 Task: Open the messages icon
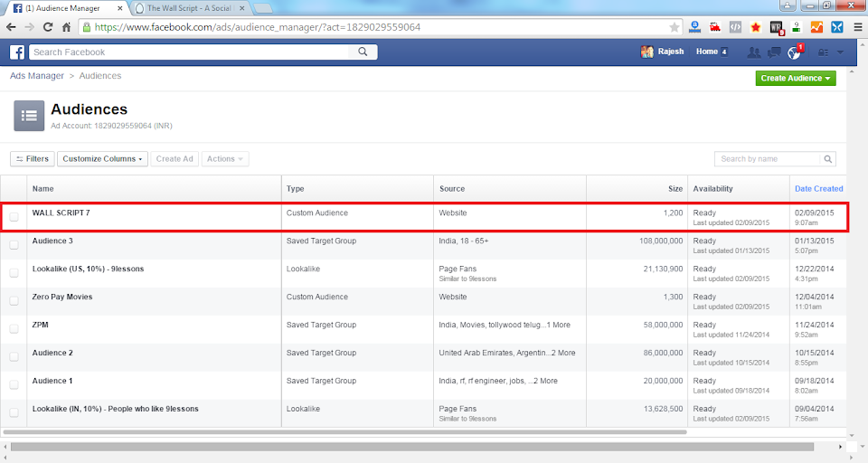(774, 52)
